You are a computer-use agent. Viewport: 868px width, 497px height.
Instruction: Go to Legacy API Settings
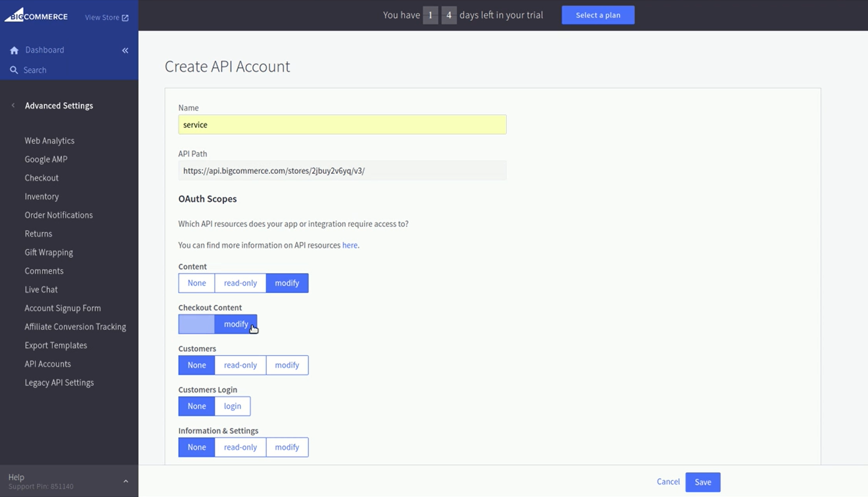point(59,383)
